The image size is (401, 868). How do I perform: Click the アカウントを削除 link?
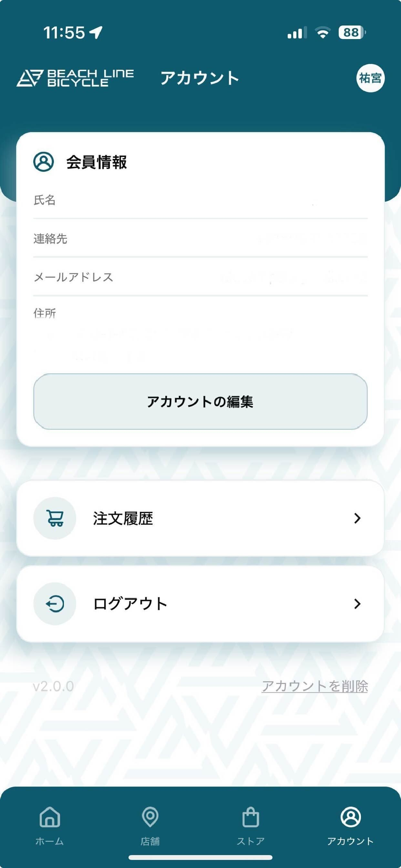click(x=314, y=686)
